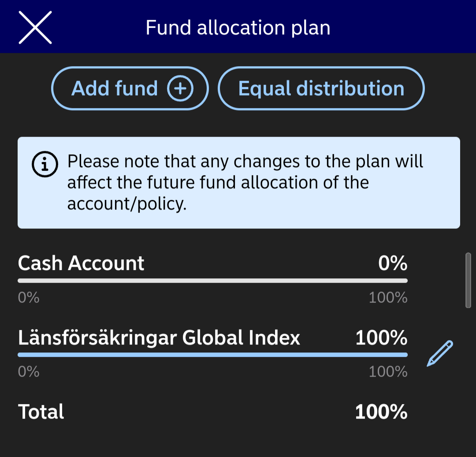Click the 0% minimum label under Cash Account
This screenshot has height=457, width=476.
coord(29,298)
